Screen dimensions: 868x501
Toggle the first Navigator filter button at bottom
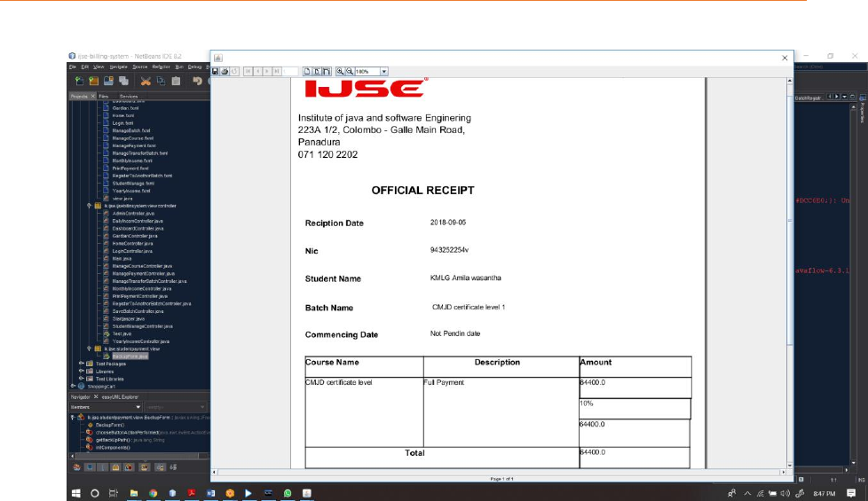pos(76,467)
